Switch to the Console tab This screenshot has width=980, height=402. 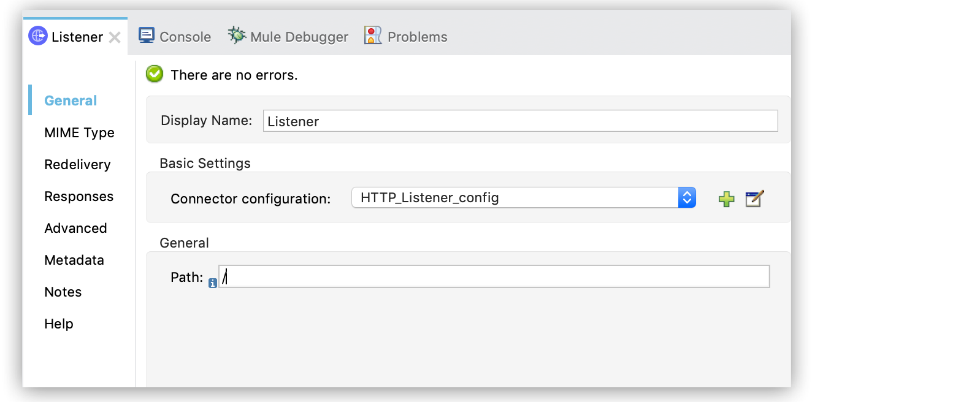(185, 37)
